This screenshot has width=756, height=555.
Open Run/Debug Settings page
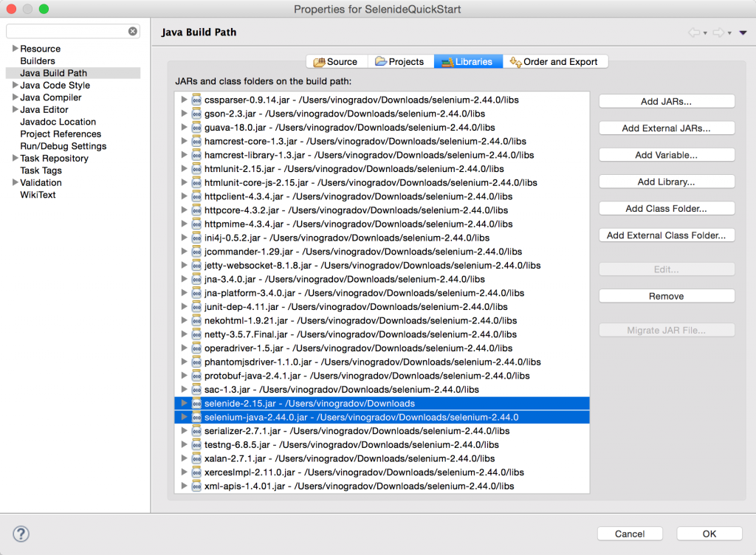click(x=63, y=146)
